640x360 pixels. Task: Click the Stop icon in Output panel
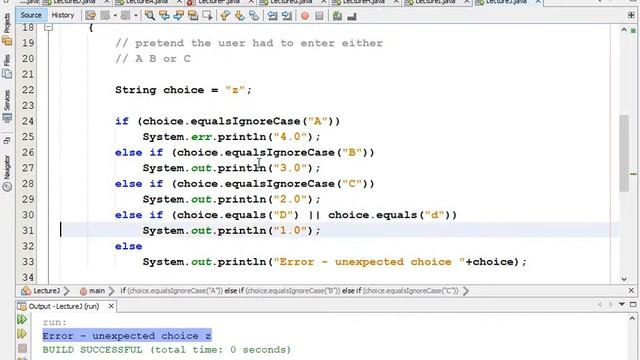point(22,348)
